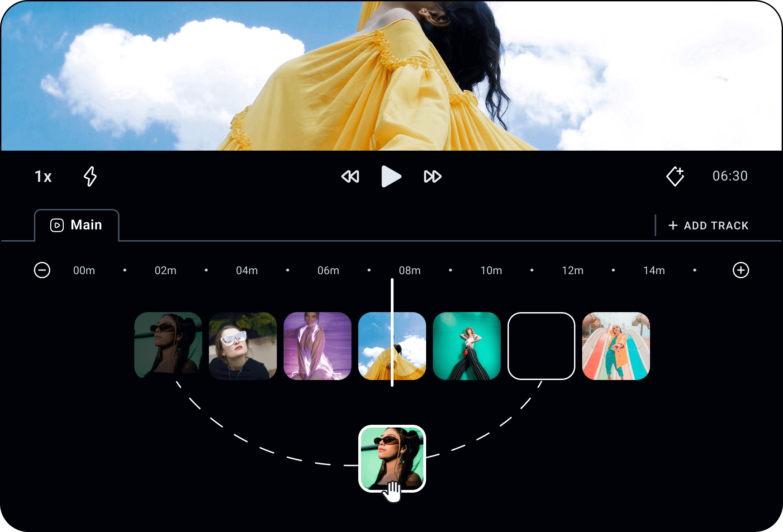Click the 00m mark to jump to start
783x532 pixels.
point(84,270)
